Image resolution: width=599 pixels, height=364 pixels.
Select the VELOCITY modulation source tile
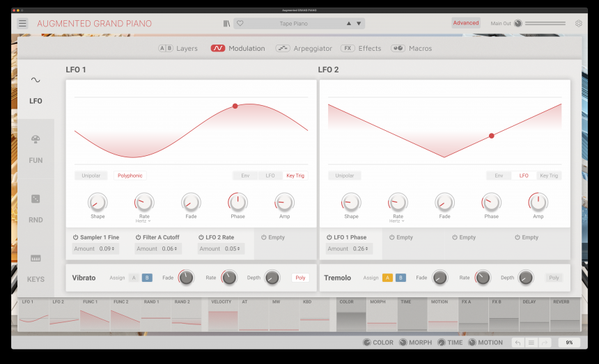tap(223, 315)
